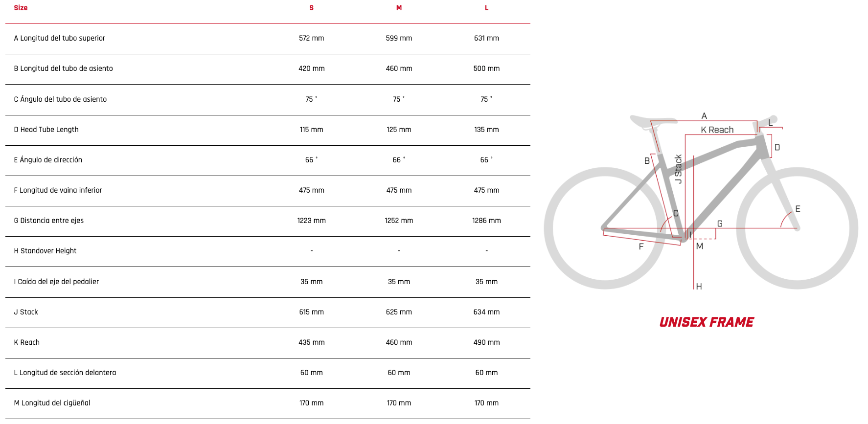
Task: Click the A Longitud del tubo superior row label
Action: click(59, 38)
